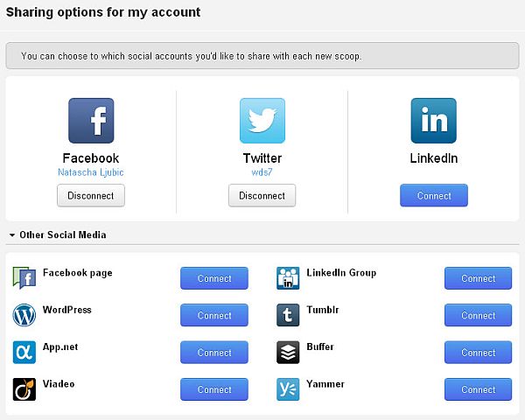
Task: Click the Tumblr logo icon
Action: (x=288, y=315)
